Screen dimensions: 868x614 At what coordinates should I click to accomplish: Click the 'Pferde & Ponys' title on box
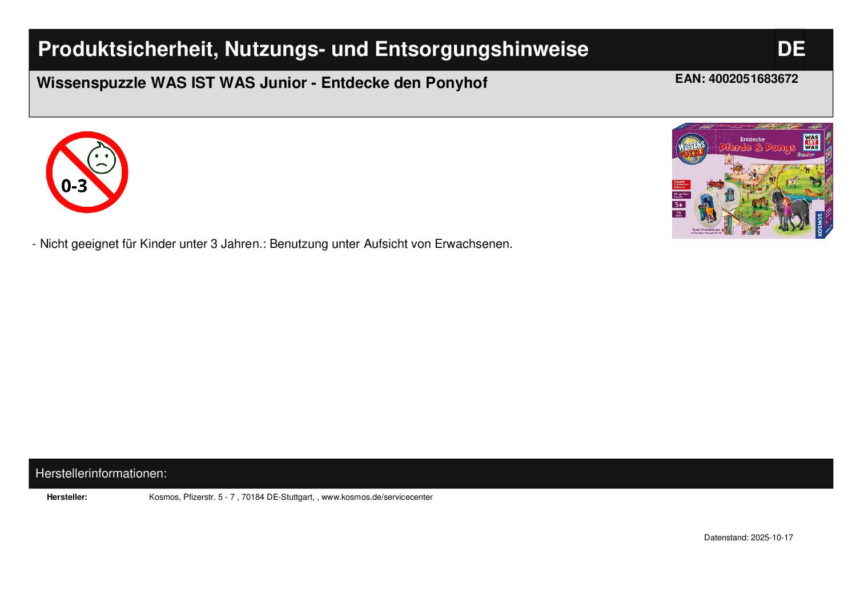tap(757, 149)
